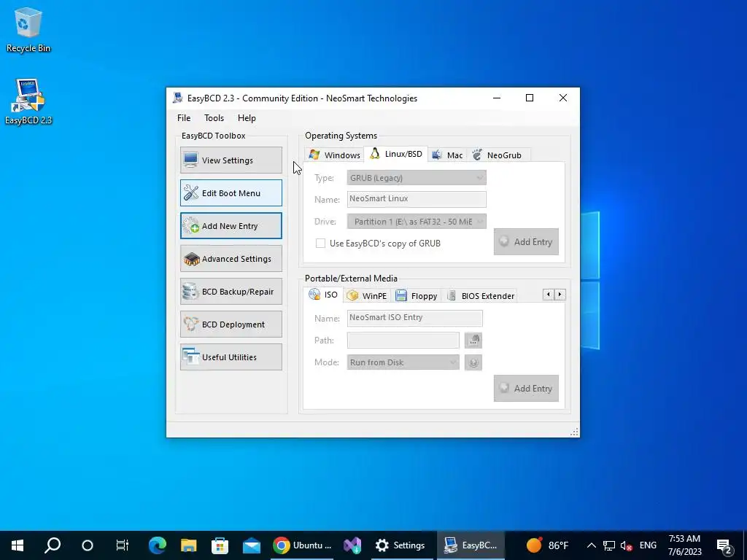This screenshot has width=747, height=560.
Task: Open Cortana from the taskbar
Action: (88, 545)
